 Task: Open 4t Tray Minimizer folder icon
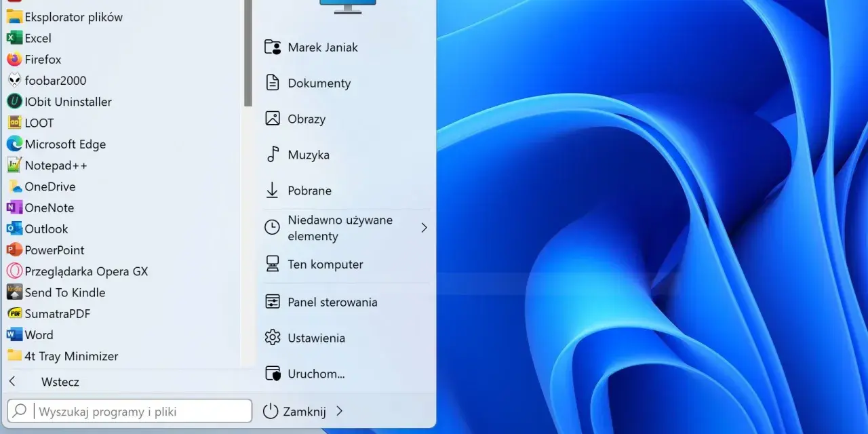click(x=14, y=356)
